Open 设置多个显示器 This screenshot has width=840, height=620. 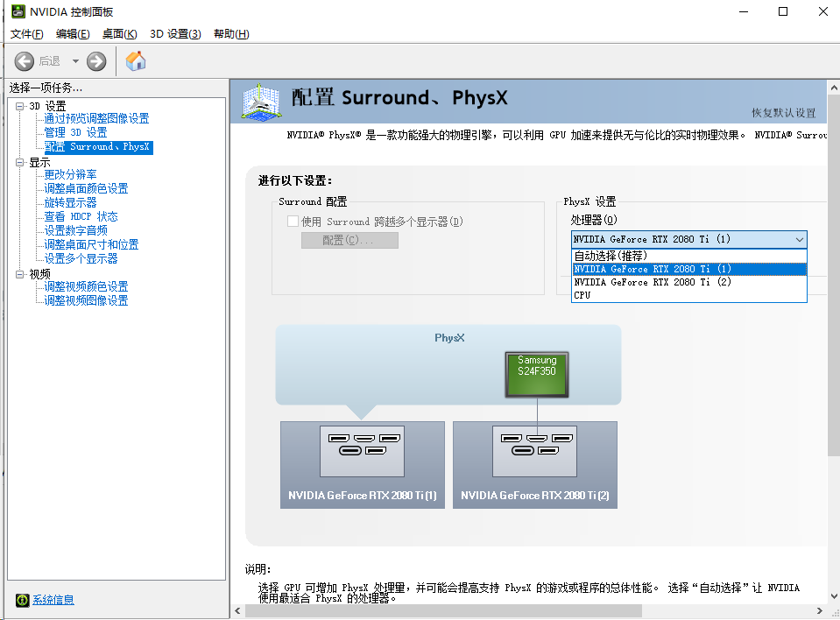81,258
